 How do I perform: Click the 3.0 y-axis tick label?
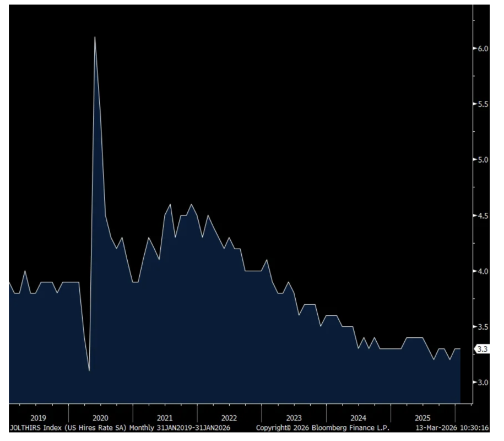(x=483, y=383)
